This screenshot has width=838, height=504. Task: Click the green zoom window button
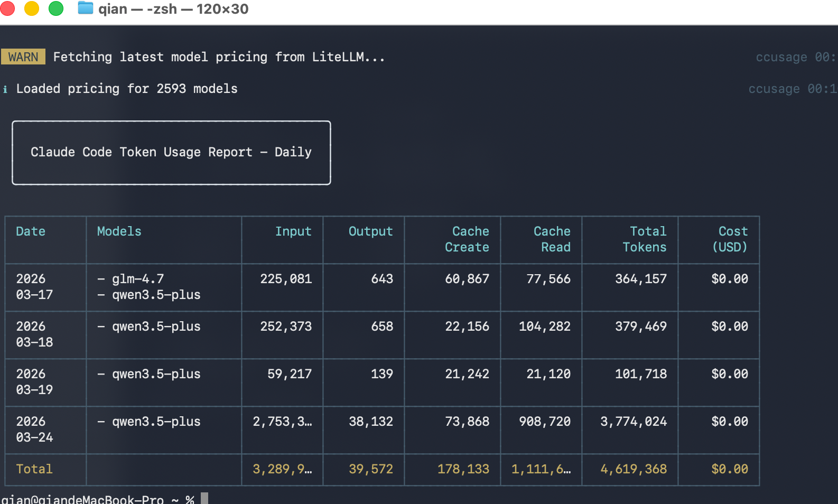[x=56, y=8]
